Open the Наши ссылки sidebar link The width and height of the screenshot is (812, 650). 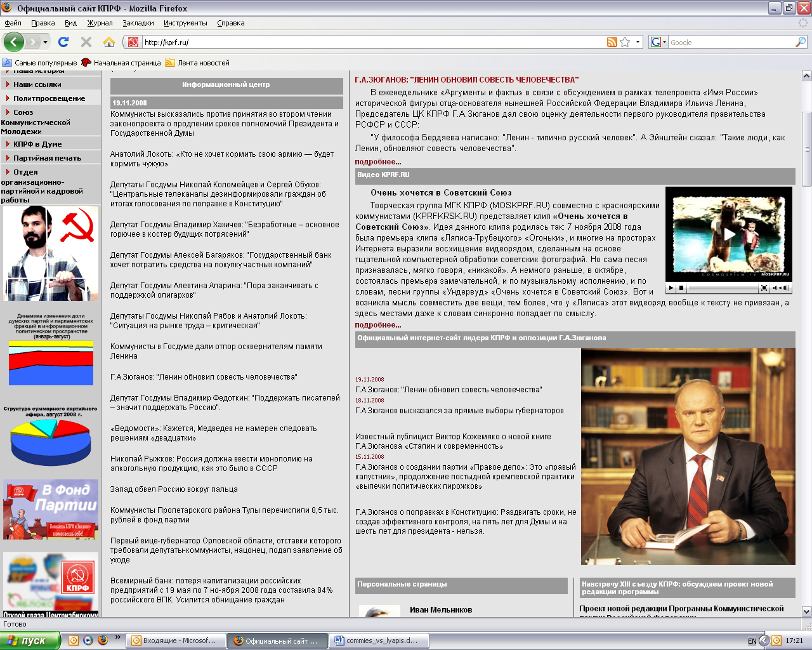[x=37, y=84]
